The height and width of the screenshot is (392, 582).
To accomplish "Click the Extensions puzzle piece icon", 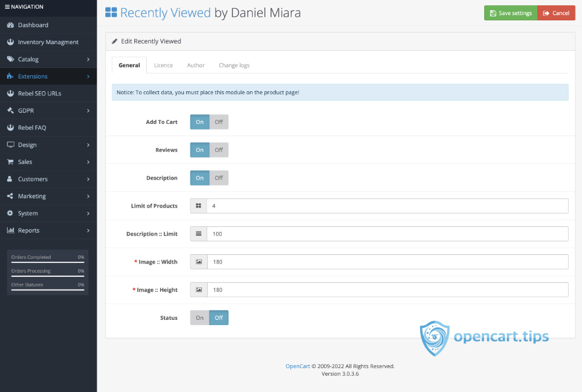I will (10, 76).
